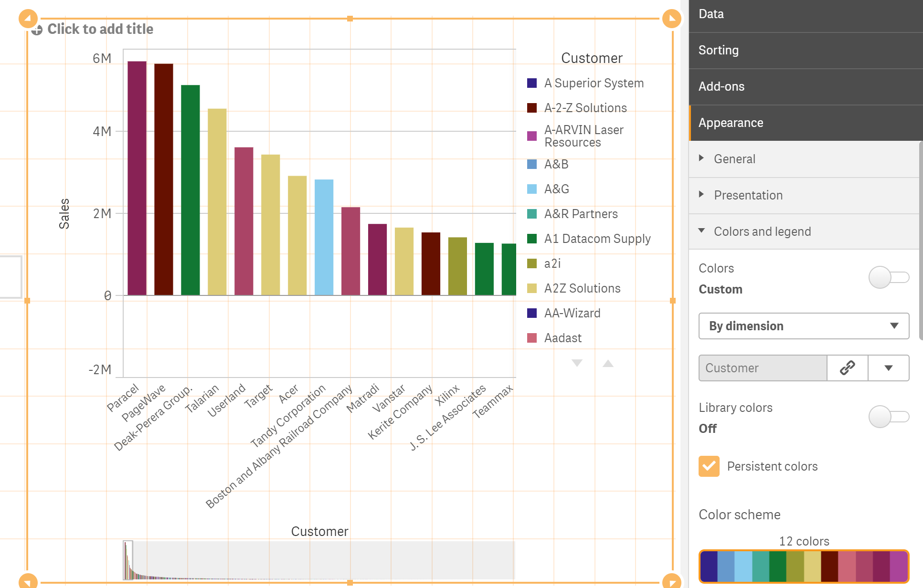Click the plus icon to add title

(37, 30)
